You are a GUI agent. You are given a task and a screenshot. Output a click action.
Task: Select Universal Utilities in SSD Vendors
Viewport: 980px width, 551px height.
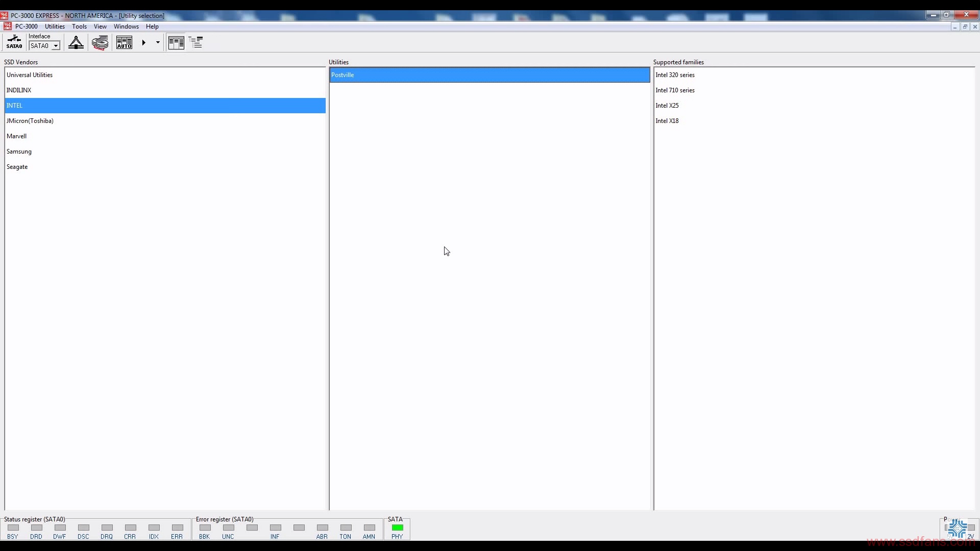tap(165, 75)
